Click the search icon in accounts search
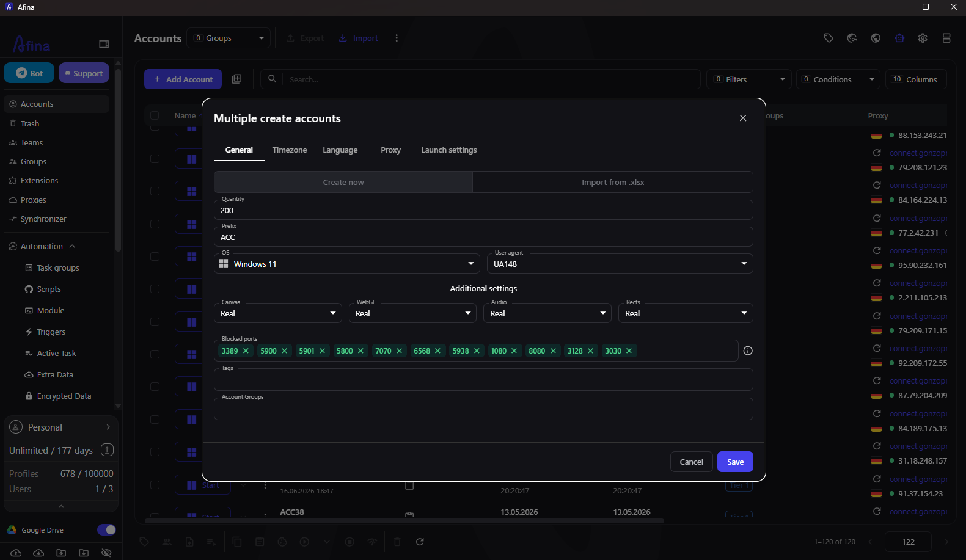This screenshot has width=966, height=560. [x=273, y=79]
